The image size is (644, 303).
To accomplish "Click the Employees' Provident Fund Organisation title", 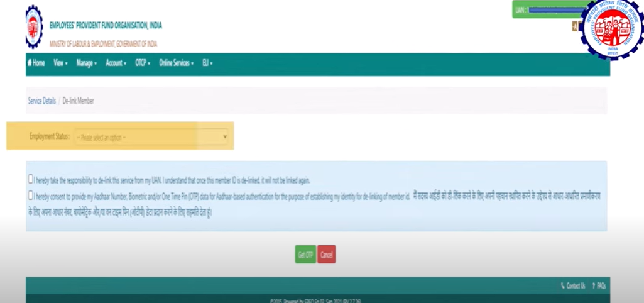I will click(106, 26).
